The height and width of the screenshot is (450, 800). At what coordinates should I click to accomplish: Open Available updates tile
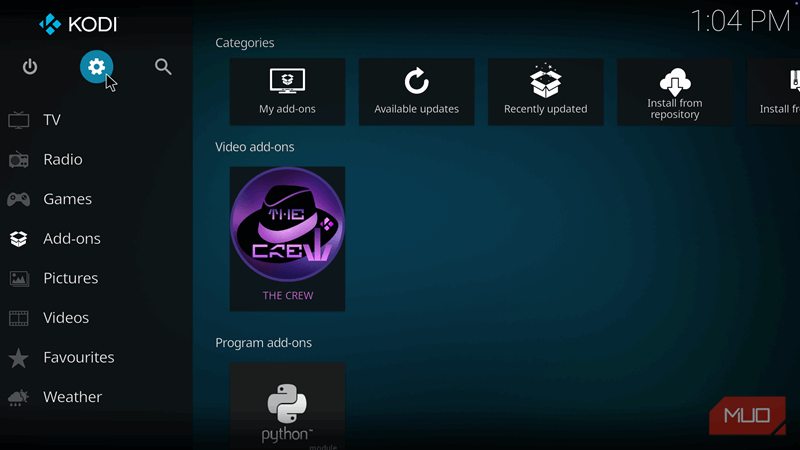point(416,92)
